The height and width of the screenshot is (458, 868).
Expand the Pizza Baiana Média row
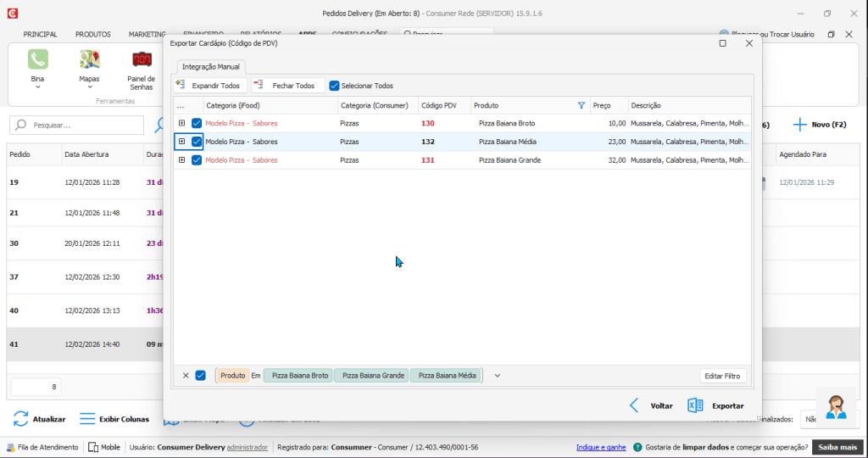coord(181,142)
